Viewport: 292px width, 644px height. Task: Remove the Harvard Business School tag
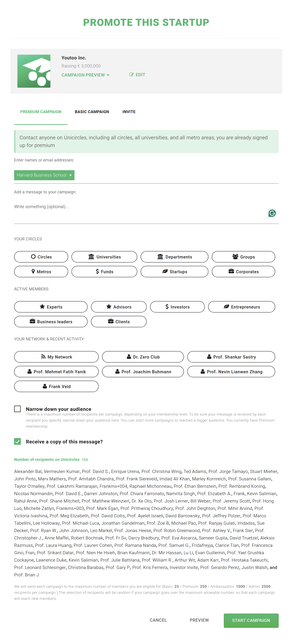(x=70, y=175)
